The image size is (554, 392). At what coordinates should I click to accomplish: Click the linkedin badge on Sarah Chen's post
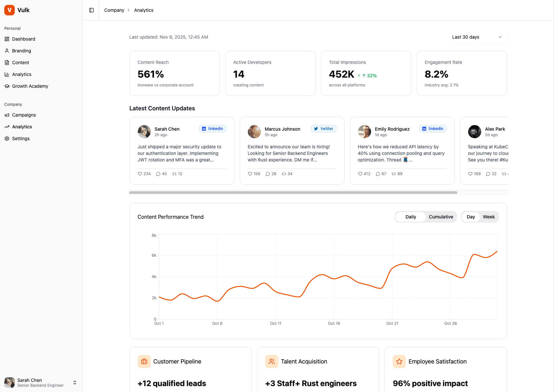(212, 129)
